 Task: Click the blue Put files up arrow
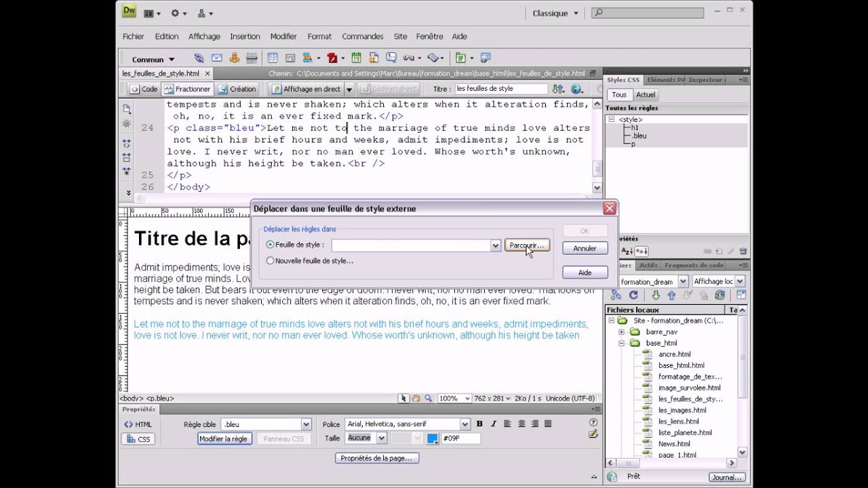pyautogui.click(x=671, y=296)
